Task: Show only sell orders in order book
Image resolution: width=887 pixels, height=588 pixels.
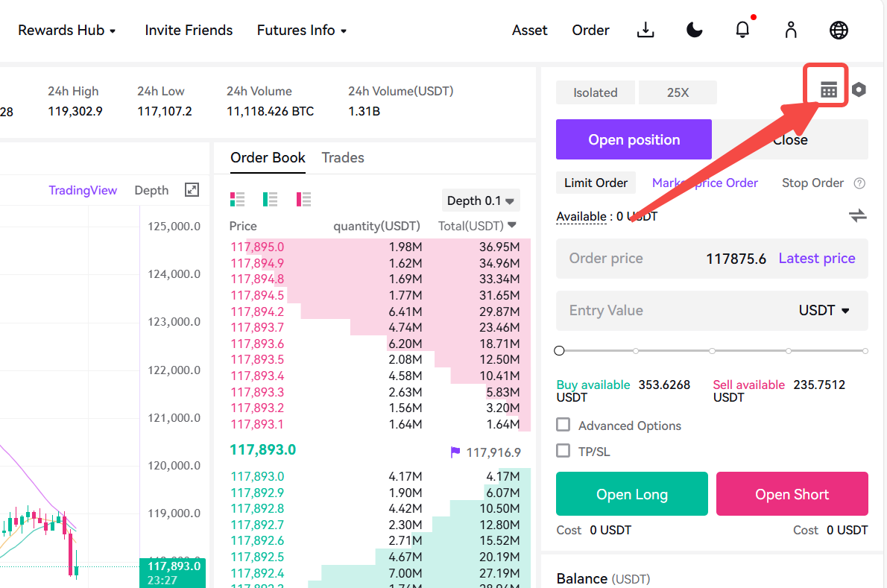Action: [x=303, y=199]
